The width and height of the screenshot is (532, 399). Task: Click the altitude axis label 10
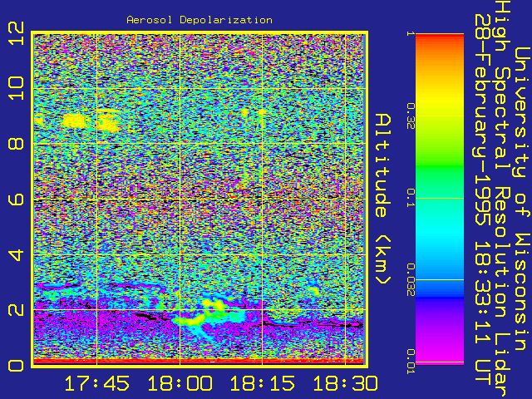[17, 88]
